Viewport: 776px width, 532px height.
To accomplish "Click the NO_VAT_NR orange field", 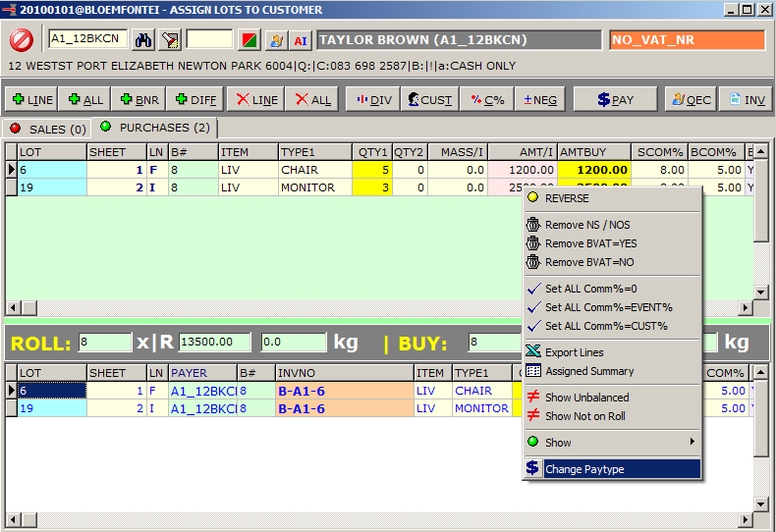I will click(688, 40).
